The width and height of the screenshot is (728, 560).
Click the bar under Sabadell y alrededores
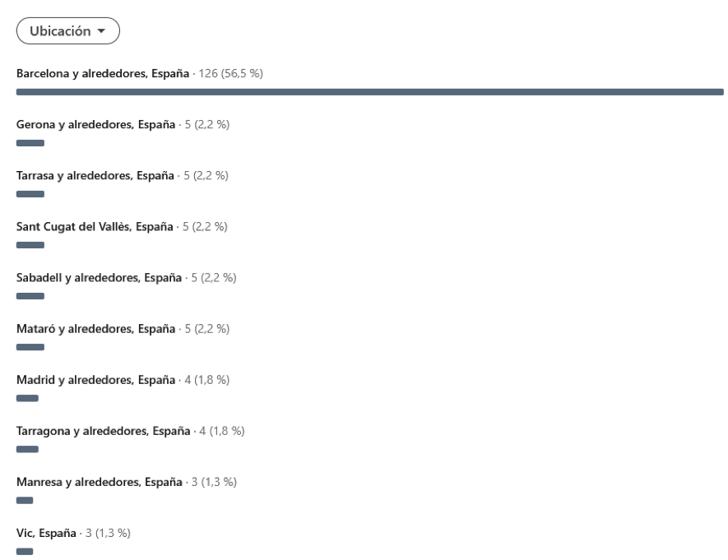tap(30, 296)
